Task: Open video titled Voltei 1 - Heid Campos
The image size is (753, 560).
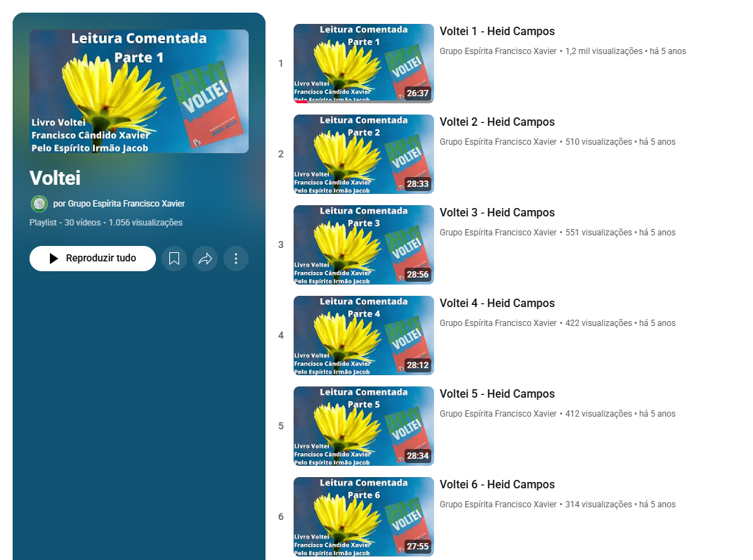Action: coord(497,31)
